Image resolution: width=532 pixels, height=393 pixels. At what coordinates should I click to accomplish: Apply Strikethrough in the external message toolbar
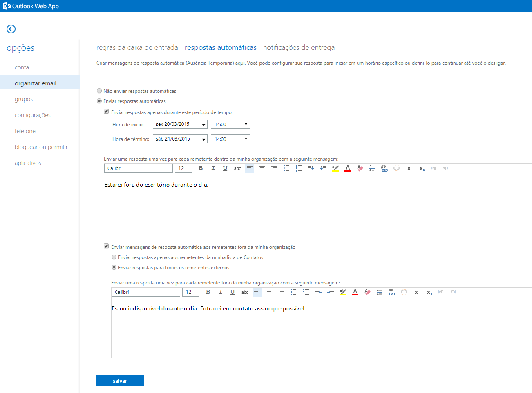click(x=245, y=292)
